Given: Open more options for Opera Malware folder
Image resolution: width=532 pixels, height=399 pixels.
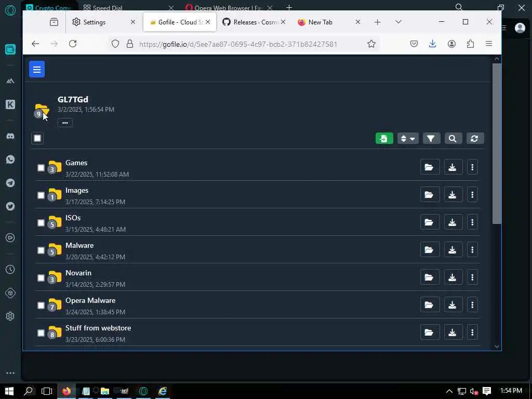Looking at the screenshot, I should point(472,304).
